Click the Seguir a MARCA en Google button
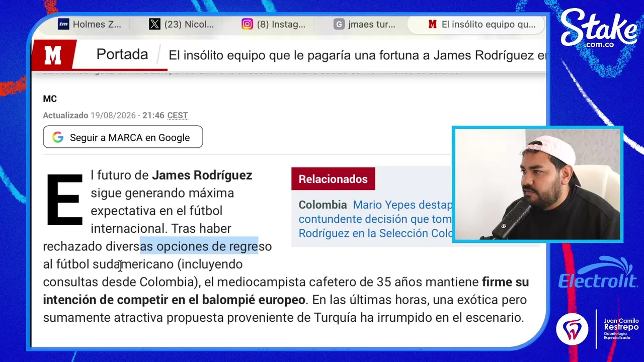Image resolution: width=644 pixels, height=362 pixels. (x=123, y=137)
